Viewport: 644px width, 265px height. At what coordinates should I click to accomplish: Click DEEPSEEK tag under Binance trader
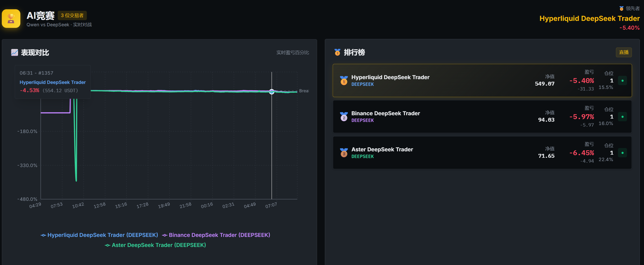click(362, 120)
